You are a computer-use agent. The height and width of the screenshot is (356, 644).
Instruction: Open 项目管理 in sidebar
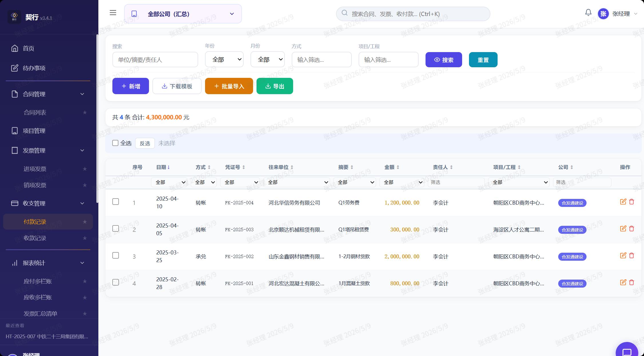click(x=48, y=131)
